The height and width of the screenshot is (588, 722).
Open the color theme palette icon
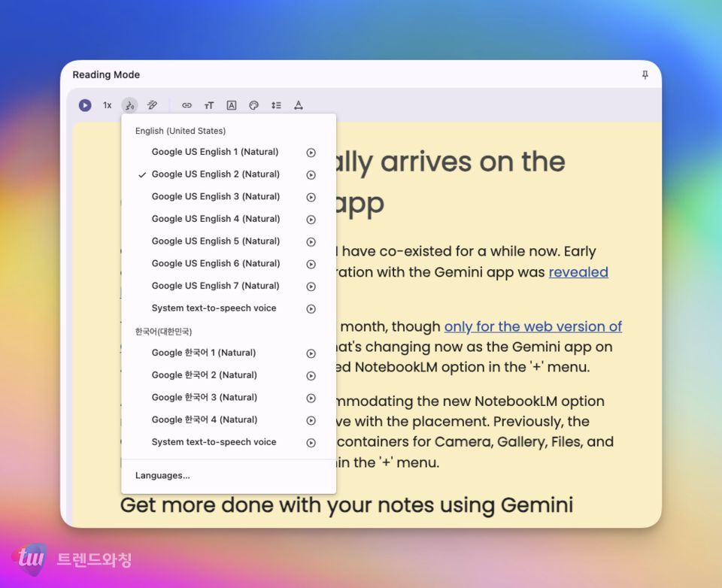coord(253,105)
